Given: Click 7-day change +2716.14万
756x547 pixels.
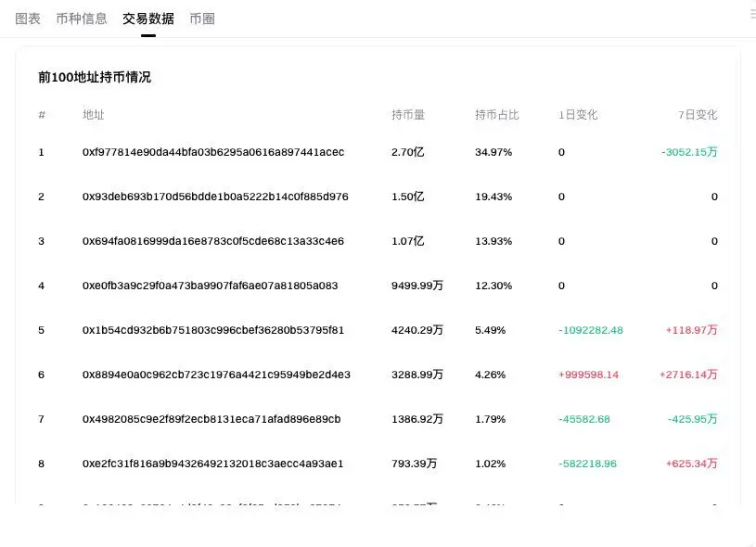Looking at the screenshot, I should click(688, 375).
